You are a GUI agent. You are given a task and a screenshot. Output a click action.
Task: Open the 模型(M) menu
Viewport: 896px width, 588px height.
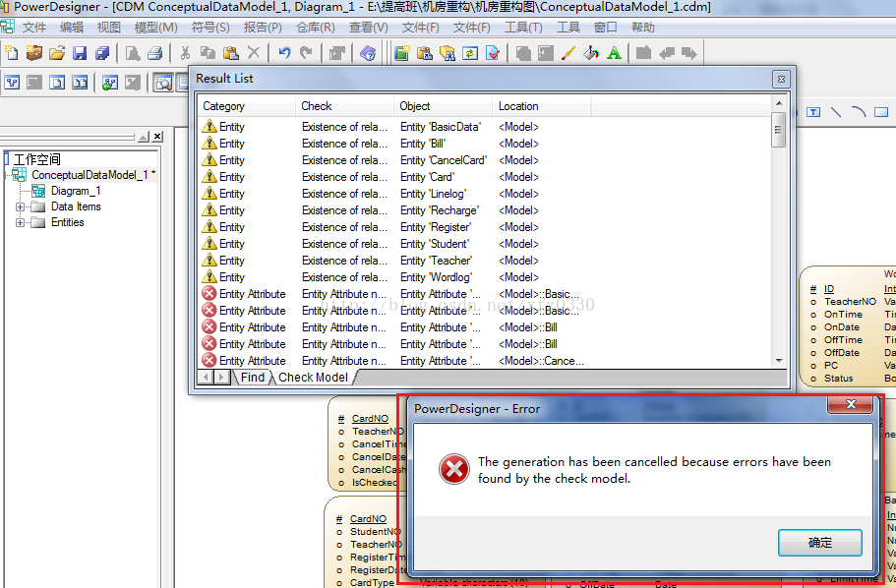155,28
